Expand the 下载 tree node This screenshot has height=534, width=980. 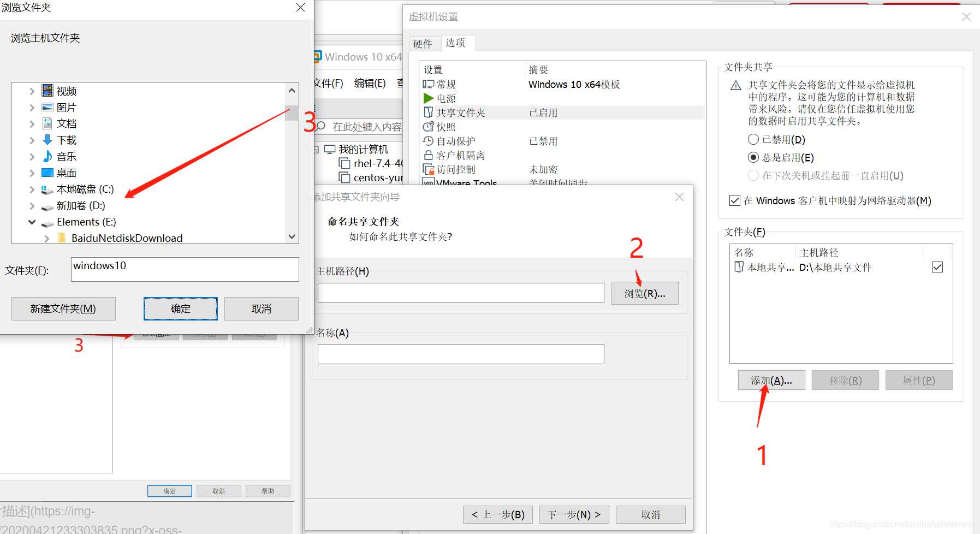click(32, 140)
